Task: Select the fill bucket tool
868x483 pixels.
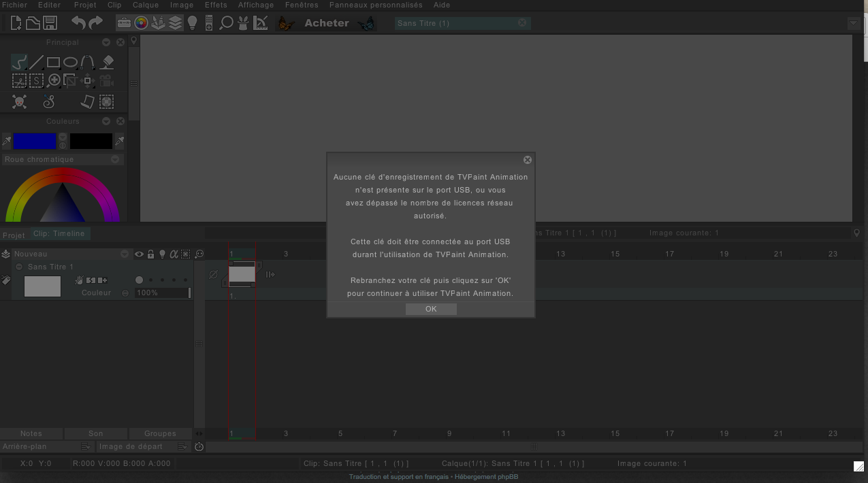Action: click(107, 63)
